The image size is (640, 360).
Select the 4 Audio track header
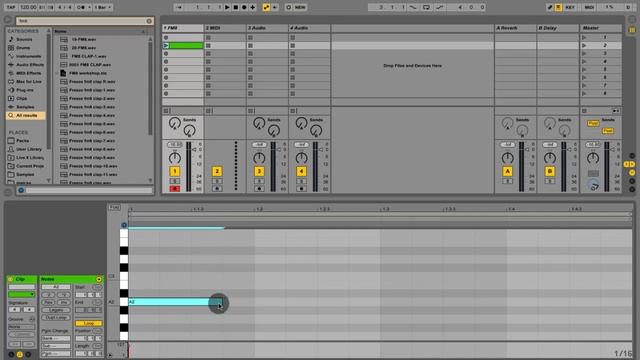[x=309, y=28]
